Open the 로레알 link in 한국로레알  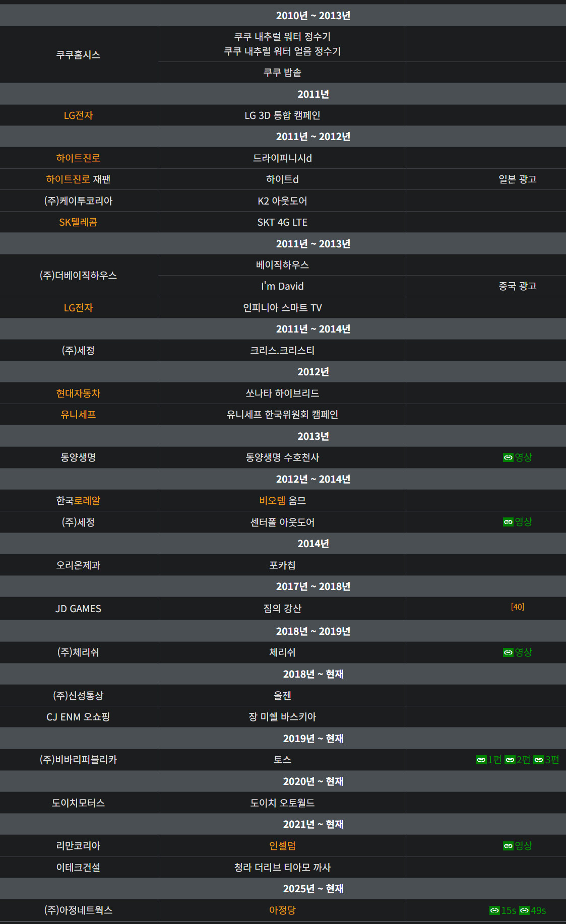coord(87,501)
